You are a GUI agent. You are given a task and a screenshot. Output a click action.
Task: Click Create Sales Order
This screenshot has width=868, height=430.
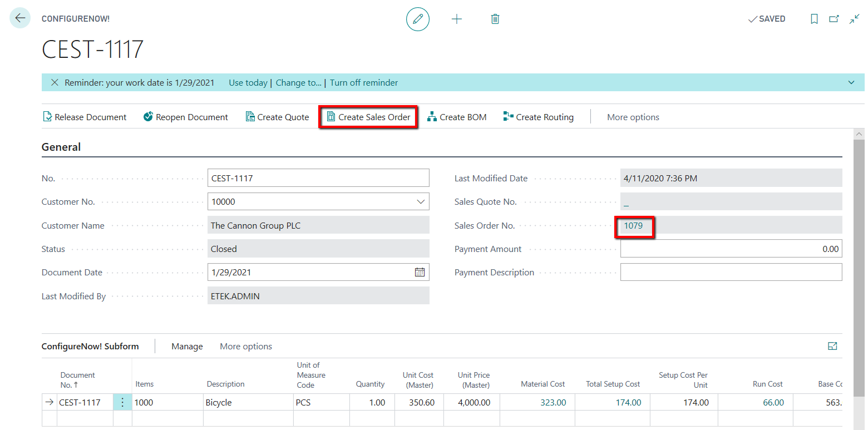(x=368, y=117)
